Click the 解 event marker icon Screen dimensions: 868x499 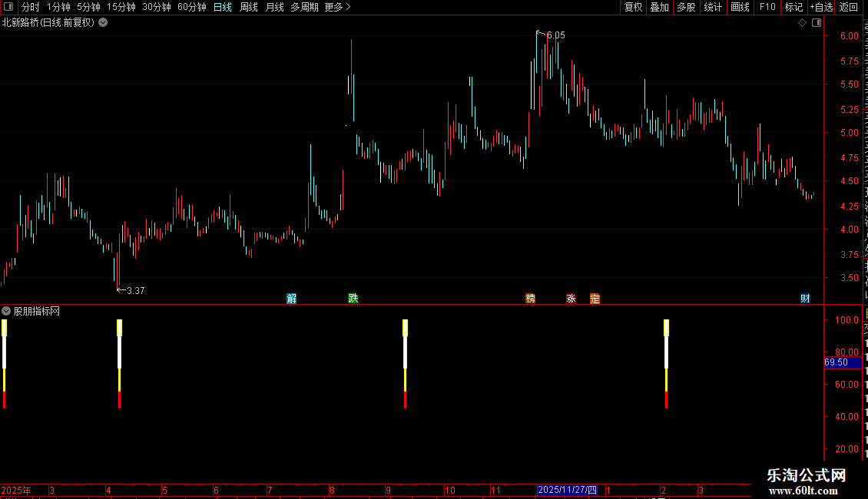(x=292, y=299)
